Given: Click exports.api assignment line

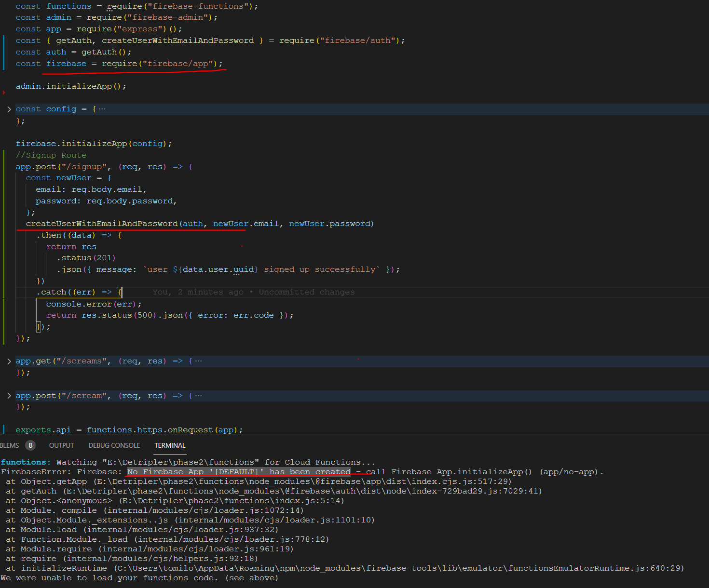Looking at the screenshot, I should pos(129,430).
